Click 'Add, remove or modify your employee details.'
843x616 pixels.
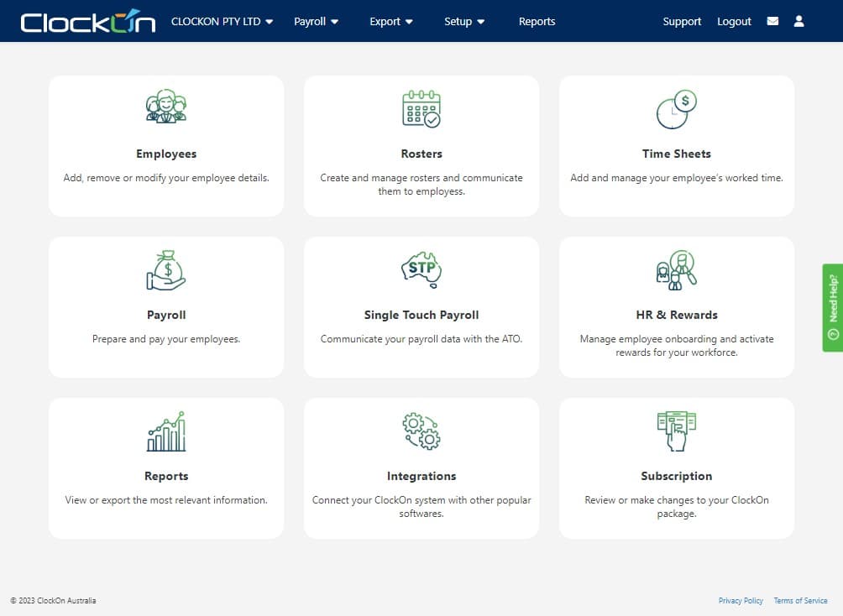coord(166,178)
